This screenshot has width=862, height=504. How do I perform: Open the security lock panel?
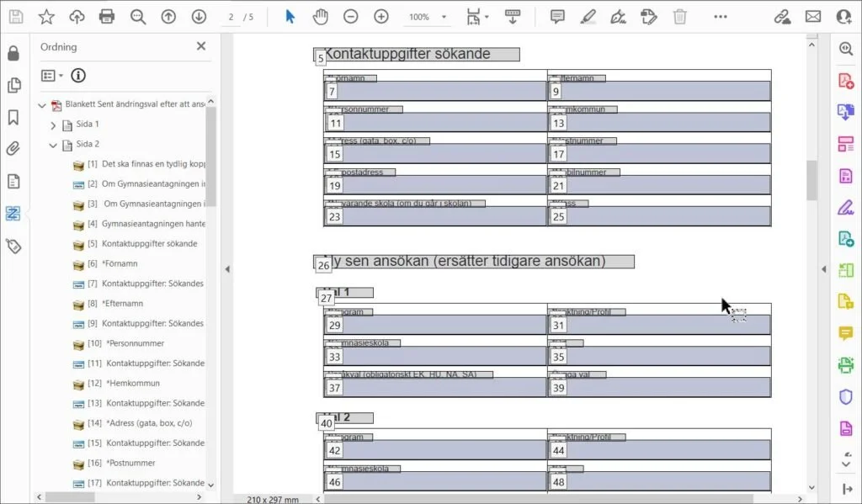pos(13,53)
